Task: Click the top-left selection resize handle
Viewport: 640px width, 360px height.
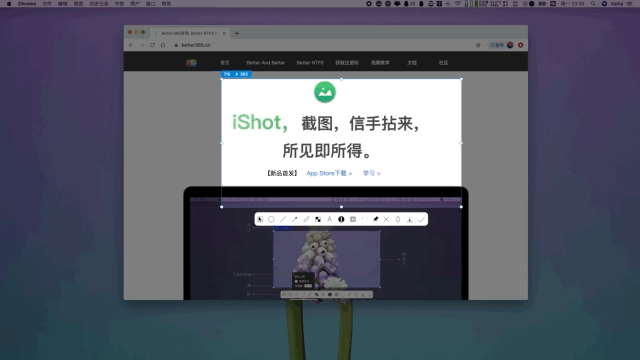Action: pos(222,79)
